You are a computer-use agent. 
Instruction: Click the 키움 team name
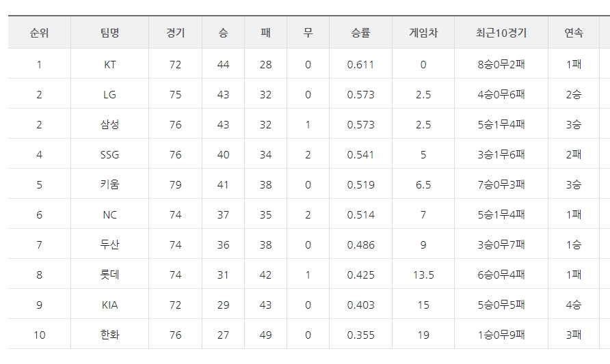coord(109,185)
